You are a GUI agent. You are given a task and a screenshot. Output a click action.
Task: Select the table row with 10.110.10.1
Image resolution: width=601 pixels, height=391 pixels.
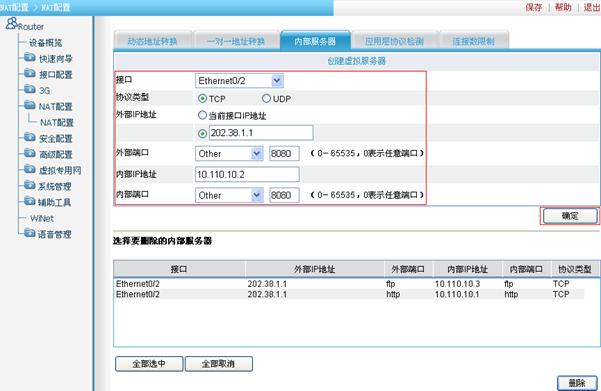click(x=350, y=294)
